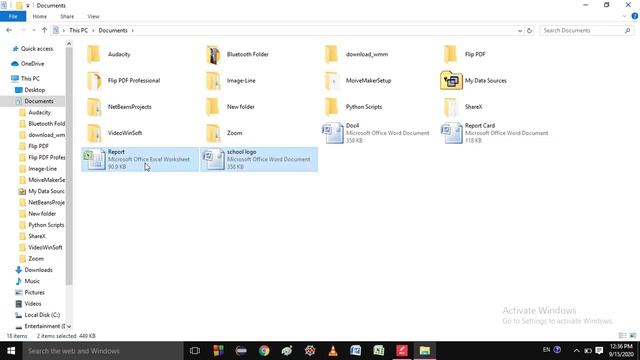Open Chrome from the taskbar

(x=264, y=351)
